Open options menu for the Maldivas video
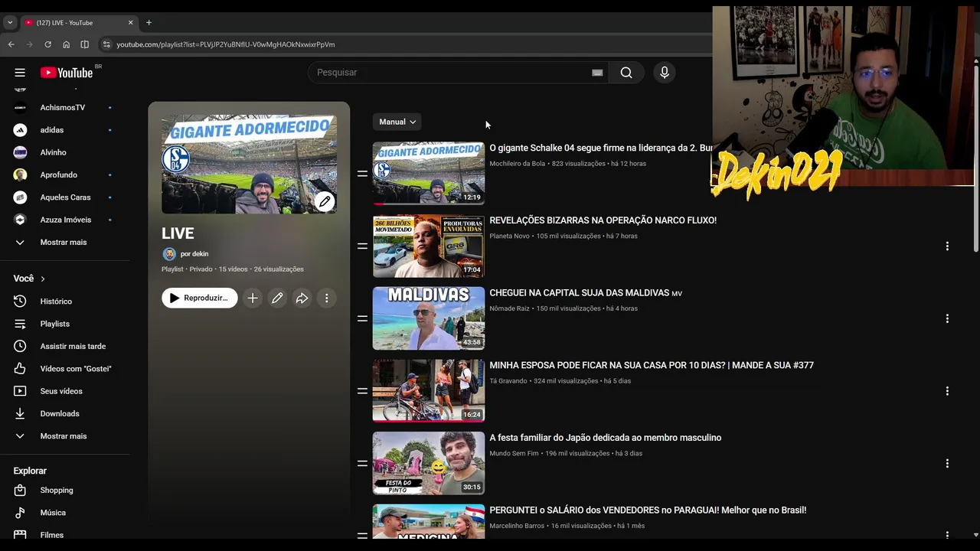Screen dimensions: 980x551 [947, 318]
